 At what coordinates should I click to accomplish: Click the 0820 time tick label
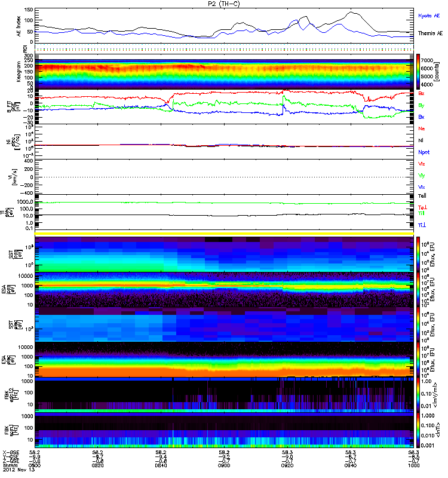(97, 465)
